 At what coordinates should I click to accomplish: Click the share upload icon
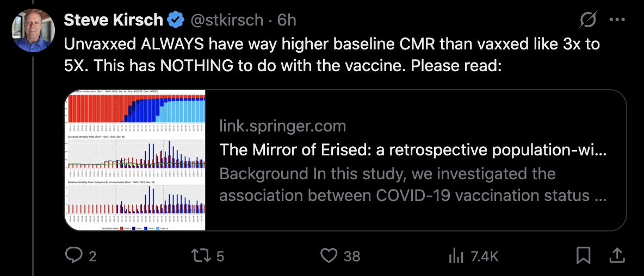(617, 255)
